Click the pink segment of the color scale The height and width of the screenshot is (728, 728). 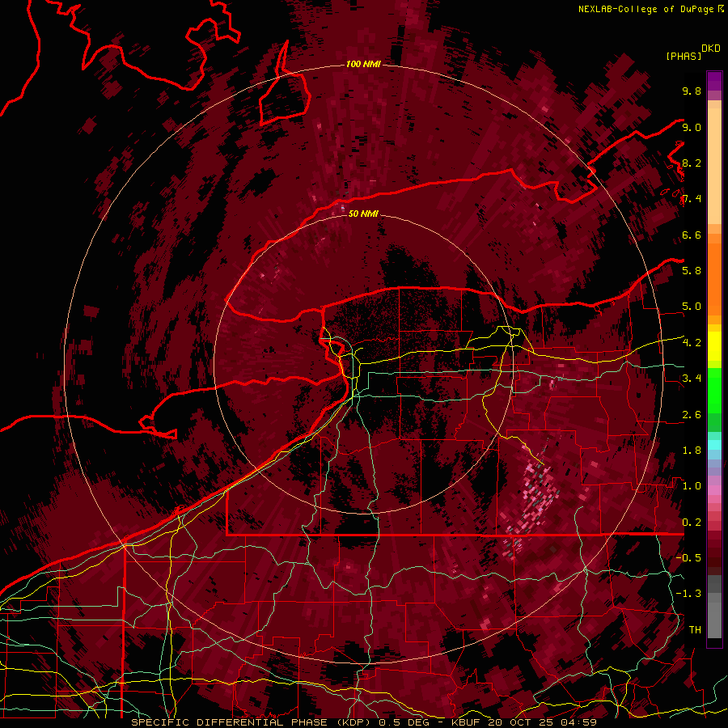pyautogui.click(x=714, y=490)
